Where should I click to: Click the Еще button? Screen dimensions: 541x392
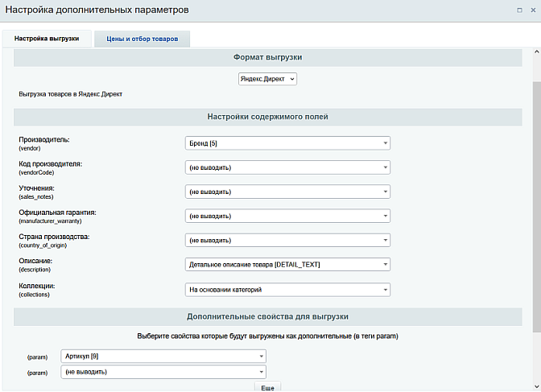(267, 387)
